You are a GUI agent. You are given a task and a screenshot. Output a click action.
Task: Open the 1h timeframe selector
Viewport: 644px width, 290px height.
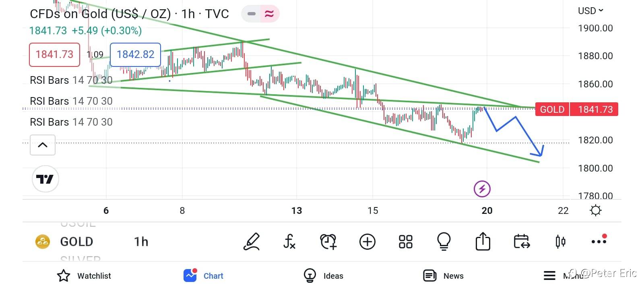[x=141, y=242]
